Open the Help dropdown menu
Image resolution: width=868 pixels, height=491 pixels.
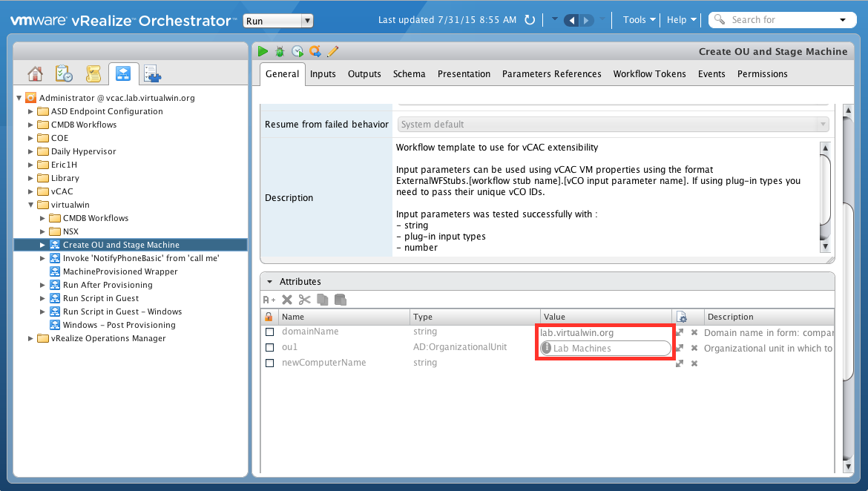(681, 20)
